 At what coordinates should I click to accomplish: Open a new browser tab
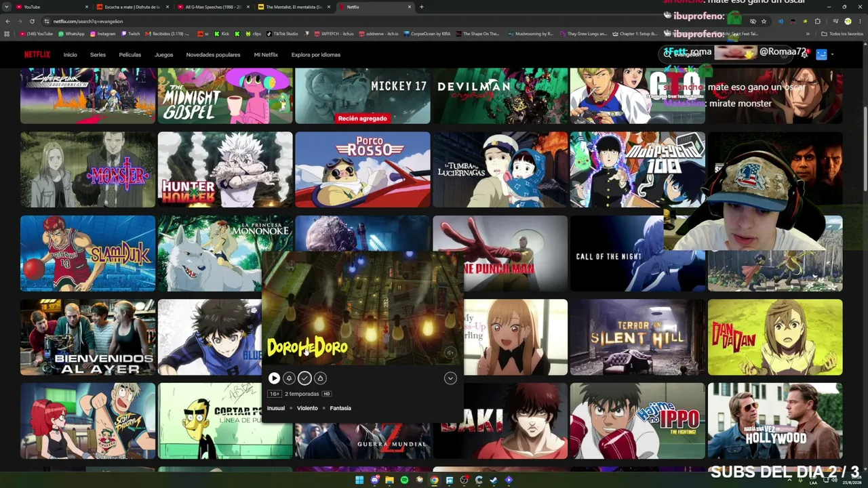[422, 7]
